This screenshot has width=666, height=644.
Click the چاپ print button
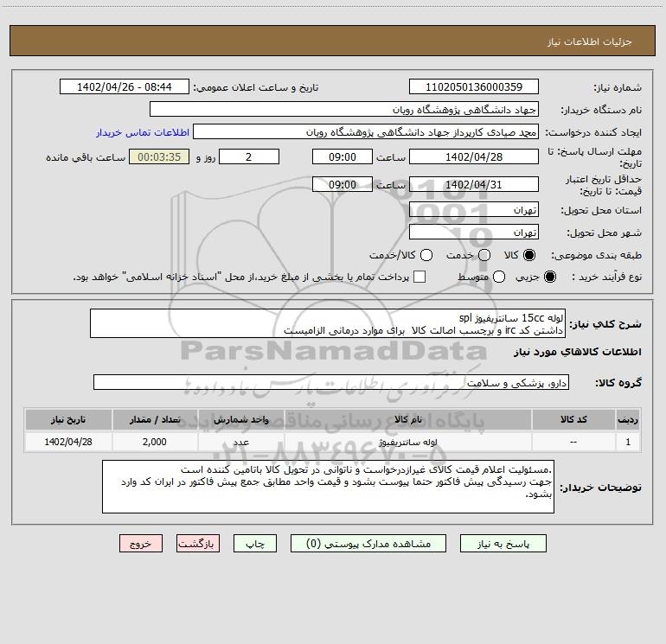point(255,544)
